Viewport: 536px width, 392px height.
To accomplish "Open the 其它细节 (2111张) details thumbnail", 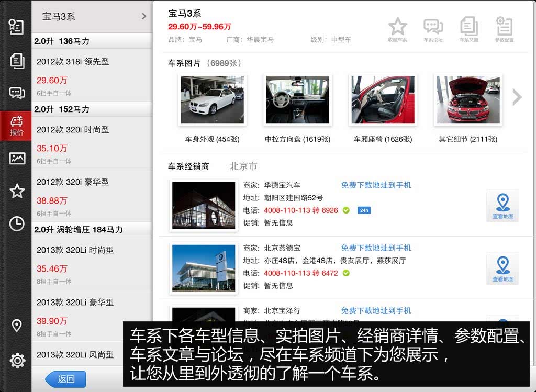I will coord(468,100).
